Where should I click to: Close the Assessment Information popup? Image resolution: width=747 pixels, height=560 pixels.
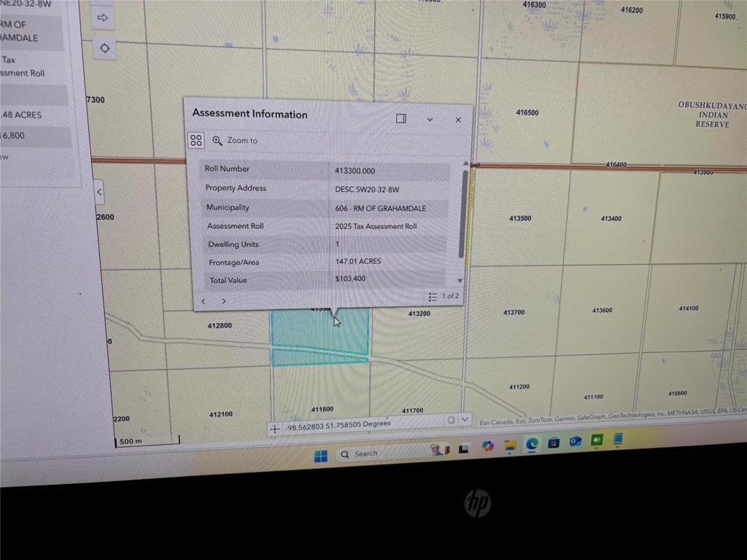458,120
